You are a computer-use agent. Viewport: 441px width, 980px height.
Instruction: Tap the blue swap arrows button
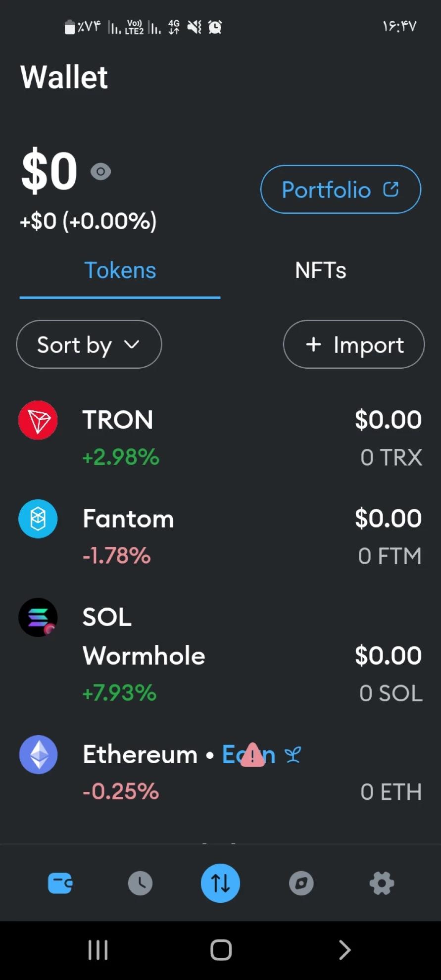(x=220, y=883)
